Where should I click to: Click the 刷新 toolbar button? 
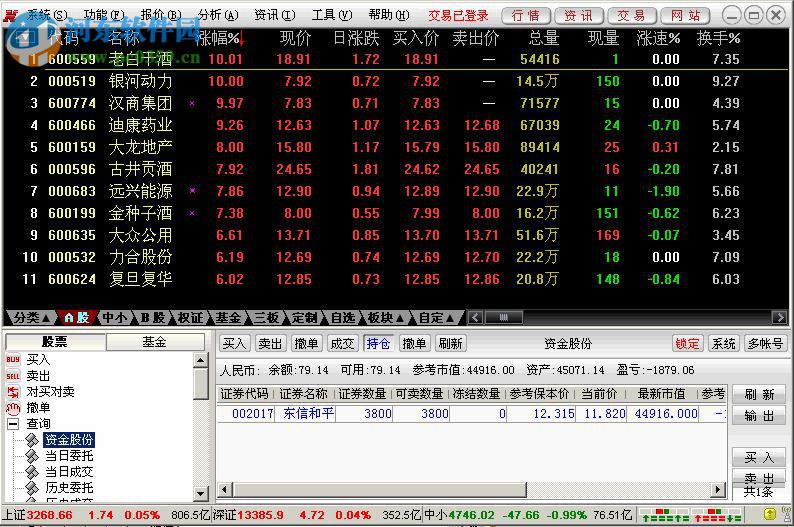click(451, 344)
